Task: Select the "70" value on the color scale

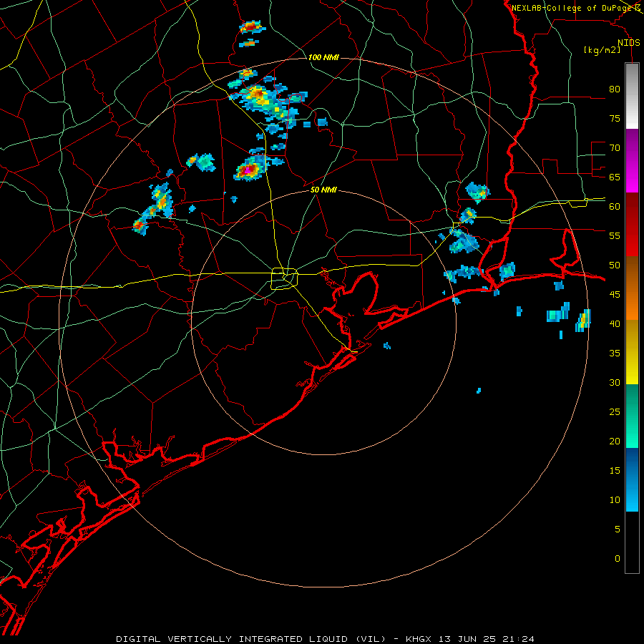Action: click(615, 148)
